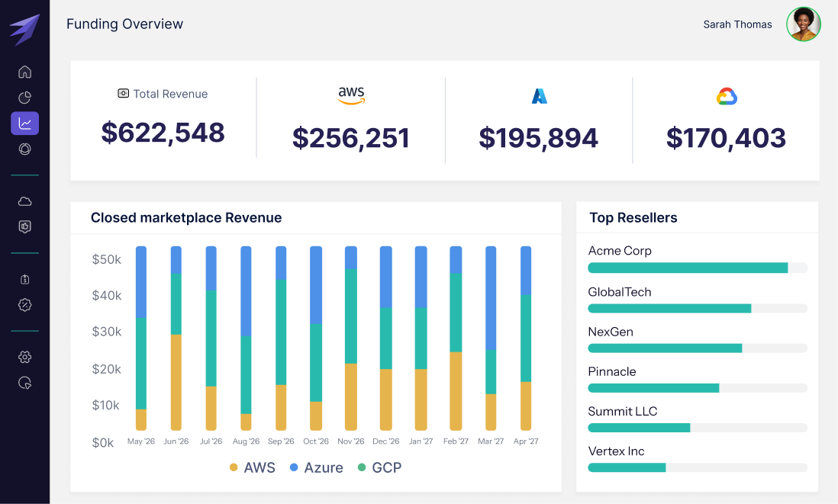Click the Funding Overview page title
Viewport: 838px width, 504px height.
pos(124,24)
